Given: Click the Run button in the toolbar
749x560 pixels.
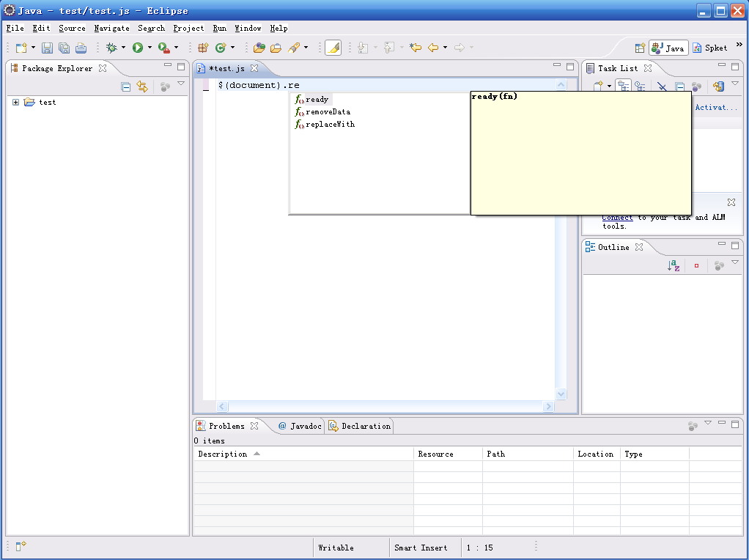Looking at the screenshot, I should (137, 48).
